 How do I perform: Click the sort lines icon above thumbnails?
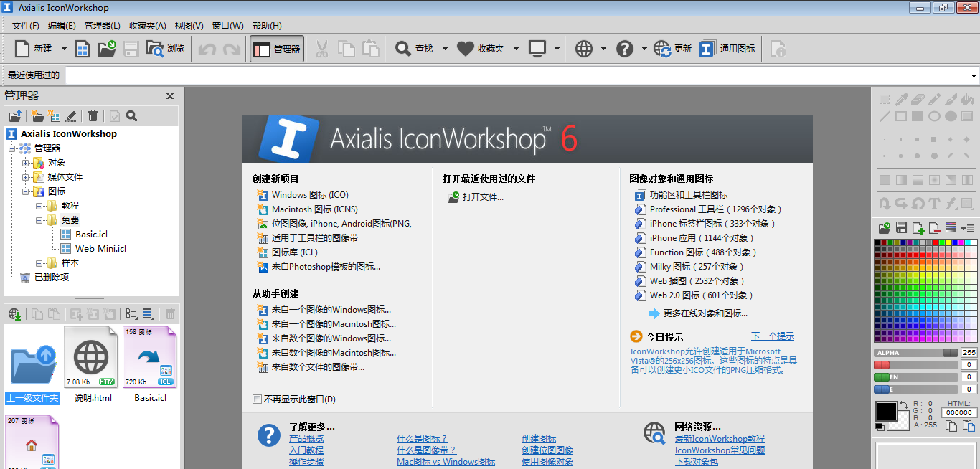[x=149, y=313]
